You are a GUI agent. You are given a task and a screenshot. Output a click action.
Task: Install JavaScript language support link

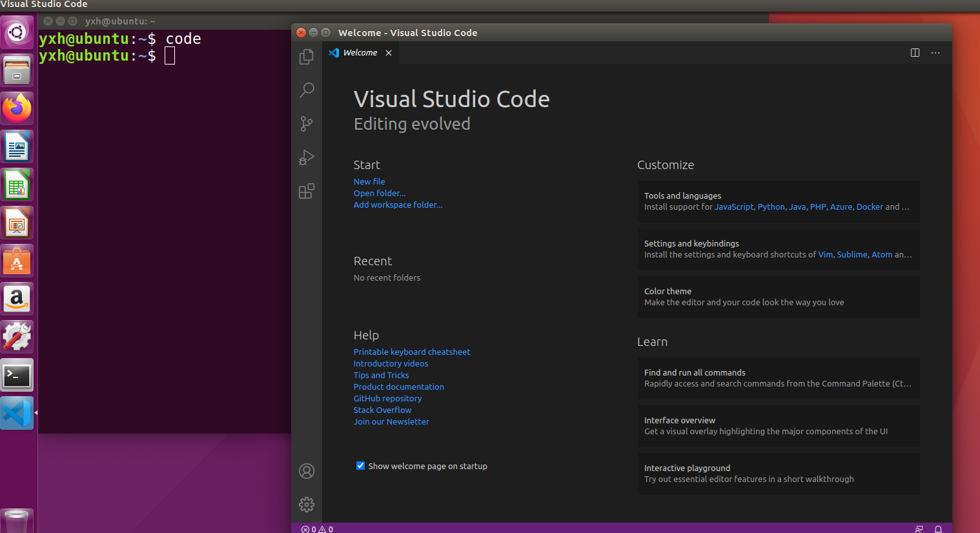click(734, 207)
